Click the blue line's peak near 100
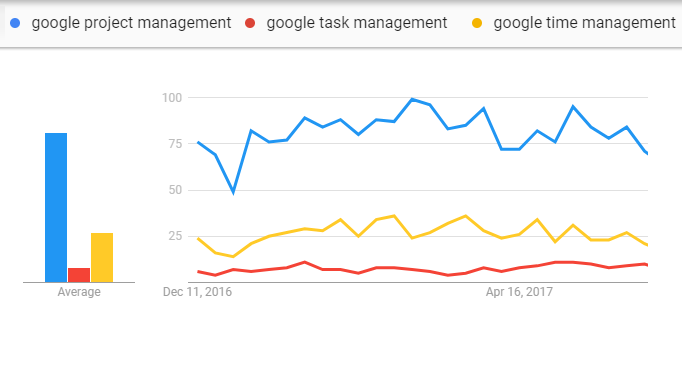The image size is (682, 366). coord(412,100)
